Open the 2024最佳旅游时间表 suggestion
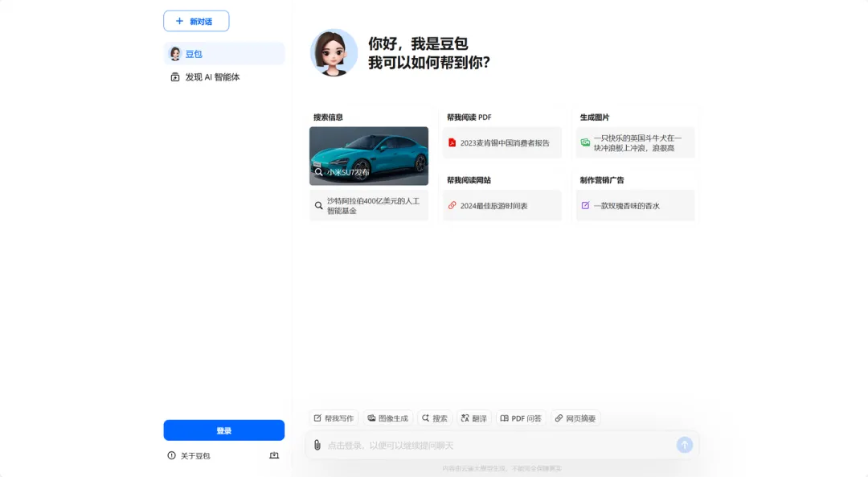The width and height of the screenshot is (868, 477). 502,205
